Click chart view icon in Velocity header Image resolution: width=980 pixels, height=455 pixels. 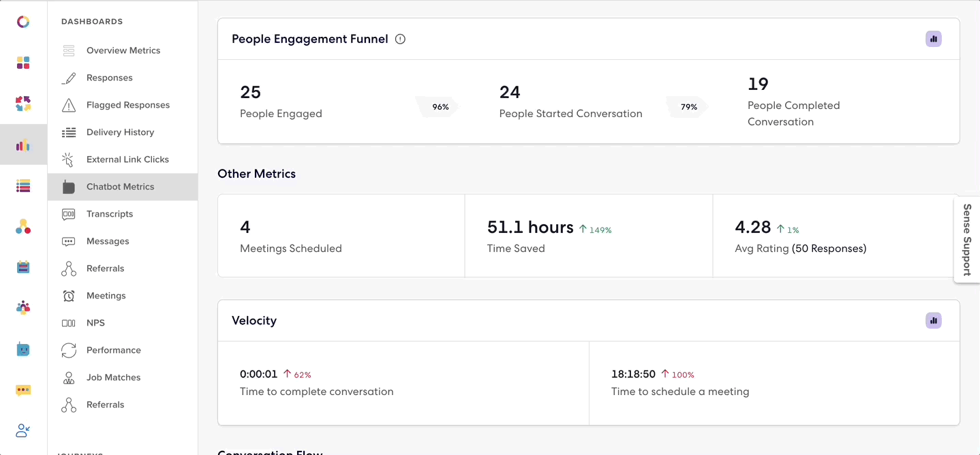point(934,320)
